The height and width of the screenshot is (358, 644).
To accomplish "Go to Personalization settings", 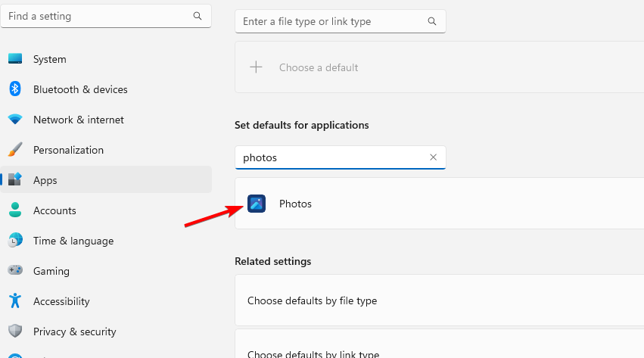I will pyautogui.click(x=68, y=150).
